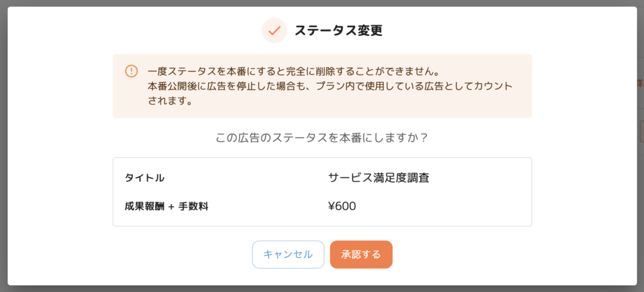Click warning line starting 一度ステータスを本番にすると
644x292 pixels.
coord(294,70)
